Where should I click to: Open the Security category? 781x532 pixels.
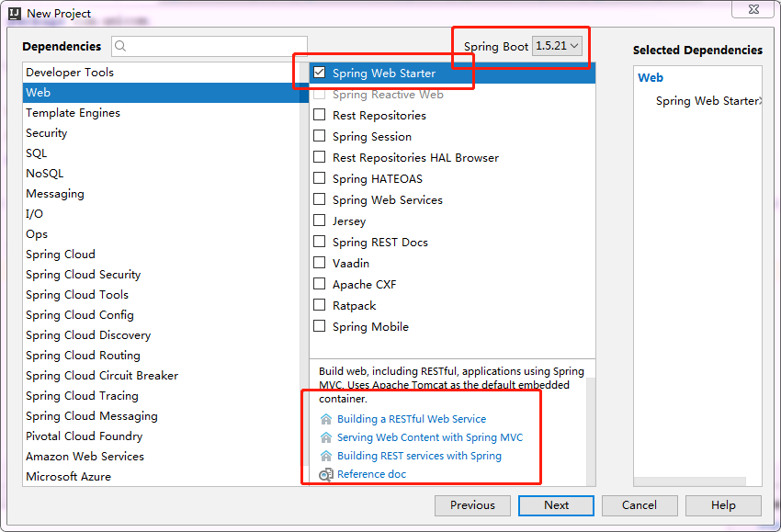[162, 133]
